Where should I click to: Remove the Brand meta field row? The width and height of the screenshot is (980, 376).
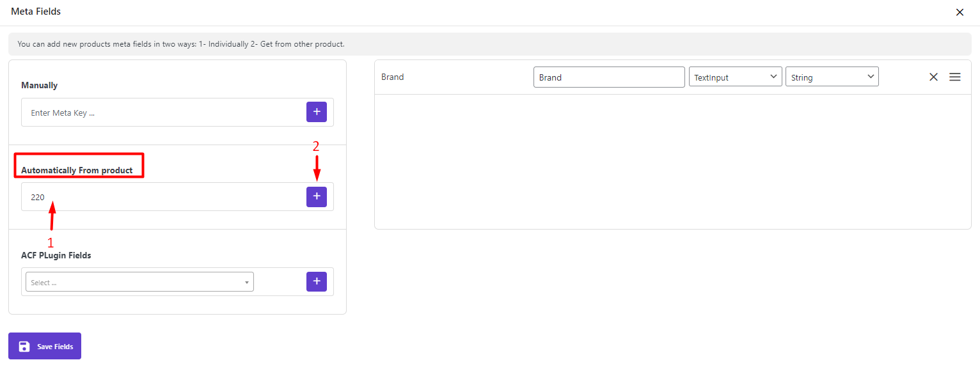coord(933,77)
